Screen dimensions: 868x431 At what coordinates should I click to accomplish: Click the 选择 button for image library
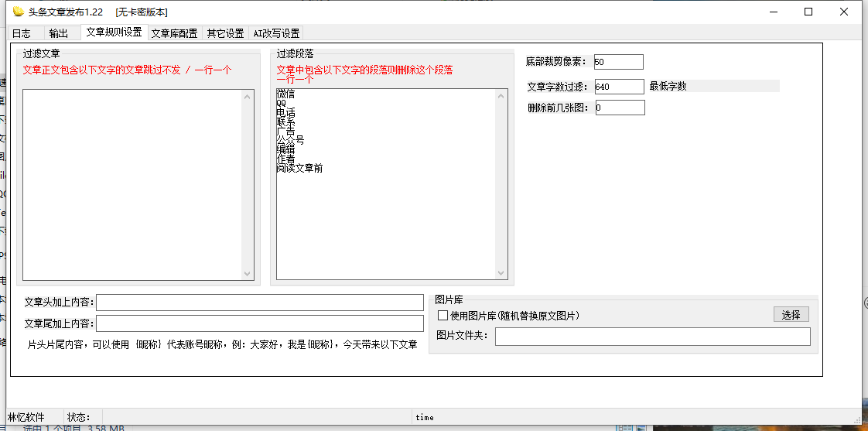pyautogui.click(x=791, y=315)
